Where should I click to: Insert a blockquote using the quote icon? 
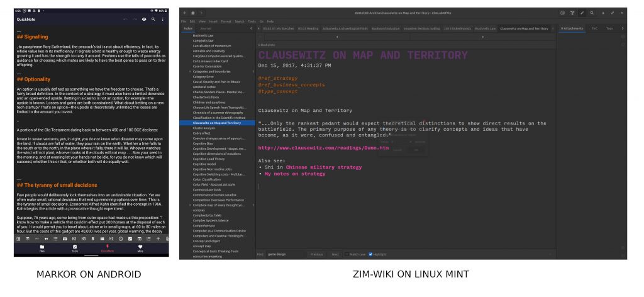46,239
